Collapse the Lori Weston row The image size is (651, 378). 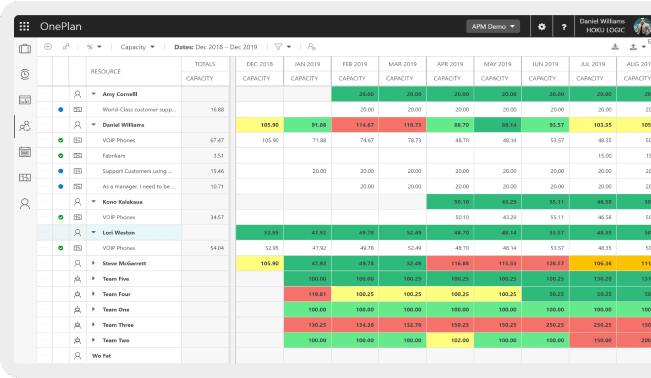point(93,233)
